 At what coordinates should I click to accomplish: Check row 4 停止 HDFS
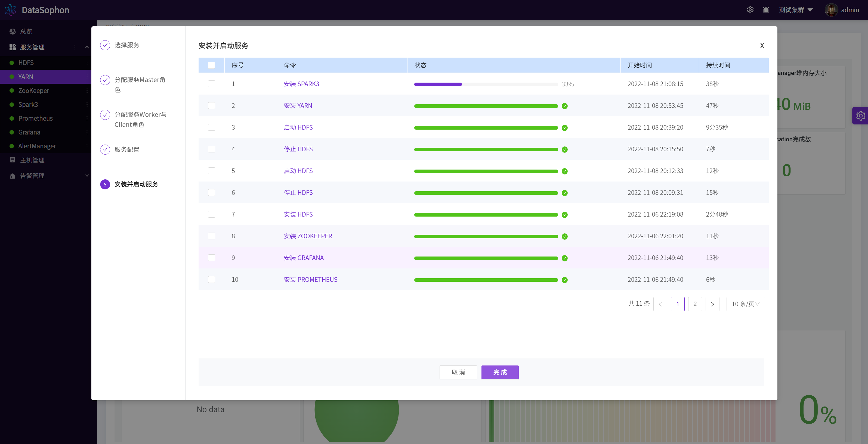click(211, 149)
